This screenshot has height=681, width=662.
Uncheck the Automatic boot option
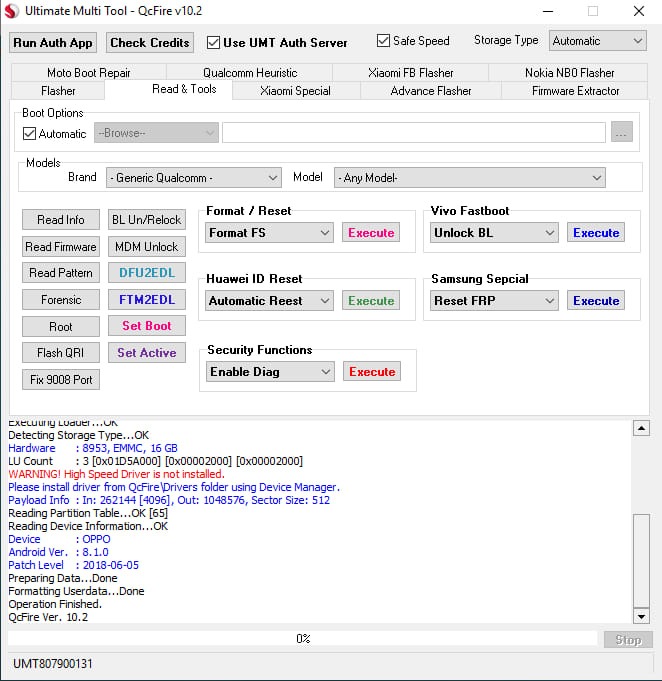(x=29, y=134)
